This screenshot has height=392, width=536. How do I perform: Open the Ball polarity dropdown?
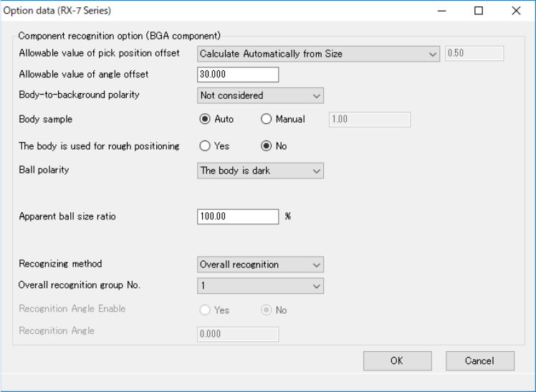coord(260,171)
